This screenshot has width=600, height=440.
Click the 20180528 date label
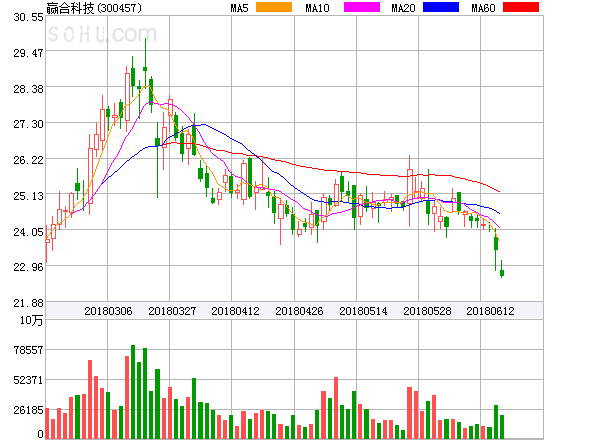(427, 311)
